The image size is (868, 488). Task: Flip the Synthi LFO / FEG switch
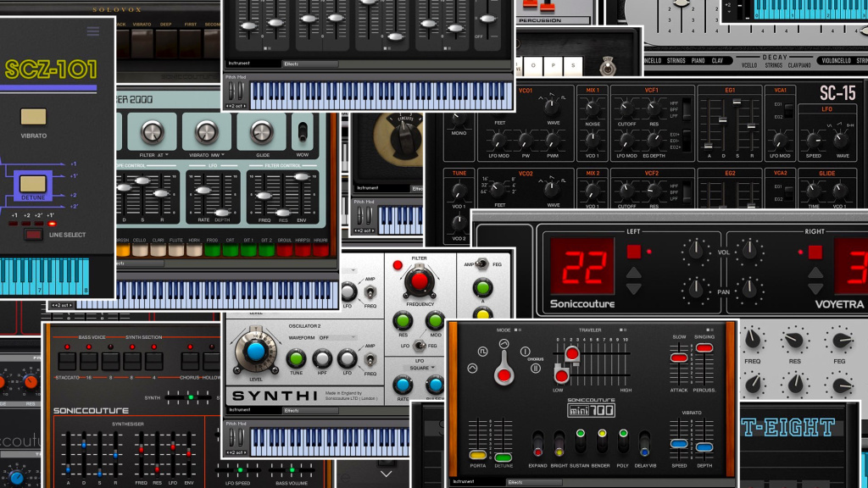point(419,346)
